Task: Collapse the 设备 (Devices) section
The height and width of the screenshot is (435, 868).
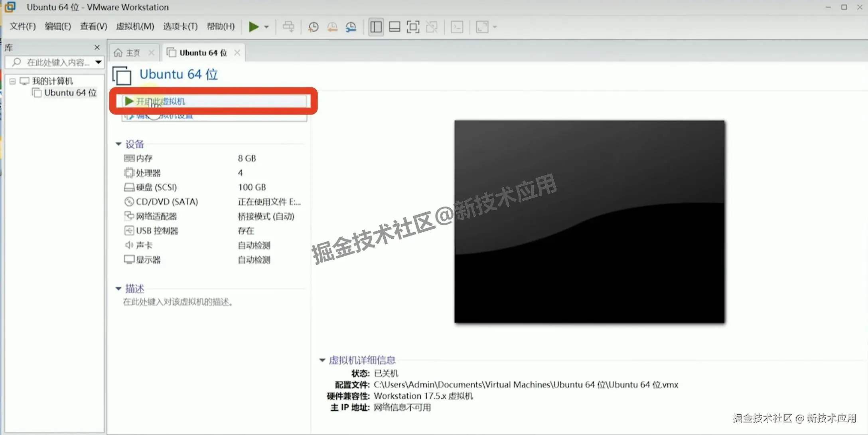Action: tap(118, 144)
